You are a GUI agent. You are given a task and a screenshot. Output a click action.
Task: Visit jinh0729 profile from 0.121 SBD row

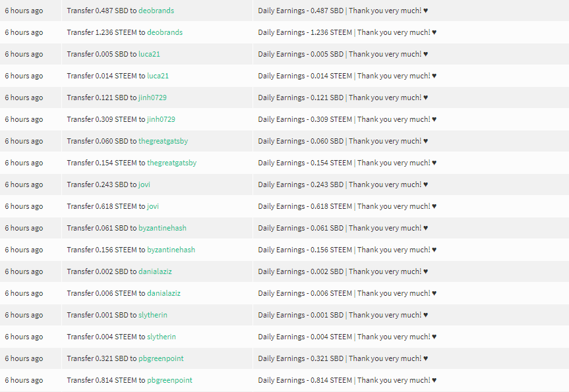tap(152, 98)
